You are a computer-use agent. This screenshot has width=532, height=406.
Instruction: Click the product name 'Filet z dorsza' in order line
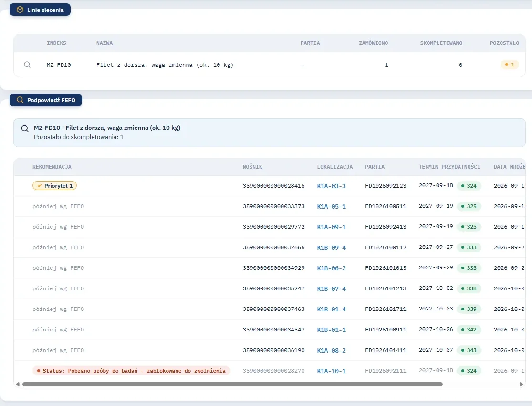click(165, 65)
